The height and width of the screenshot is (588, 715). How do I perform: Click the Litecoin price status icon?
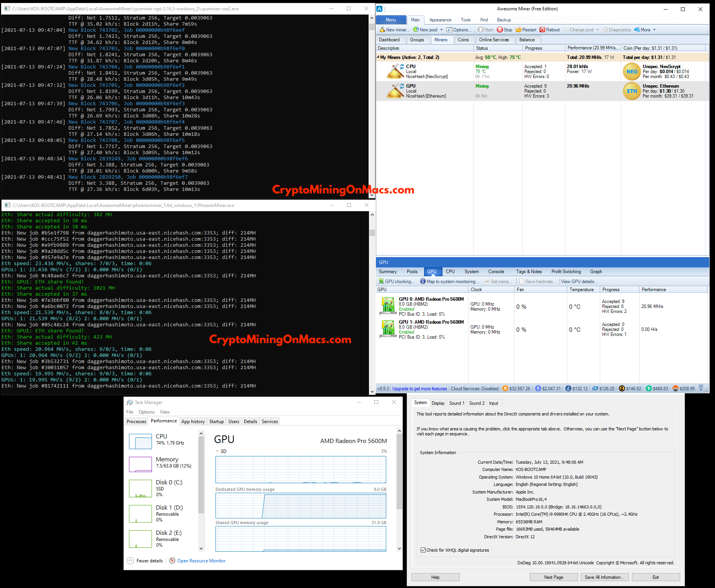(568, 388)
